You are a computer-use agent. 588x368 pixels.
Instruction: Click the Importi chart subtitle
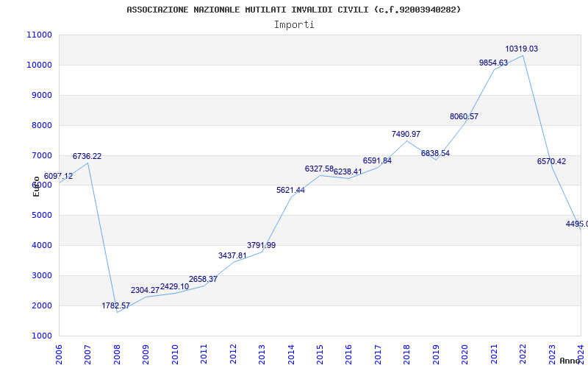click(294, 25)
